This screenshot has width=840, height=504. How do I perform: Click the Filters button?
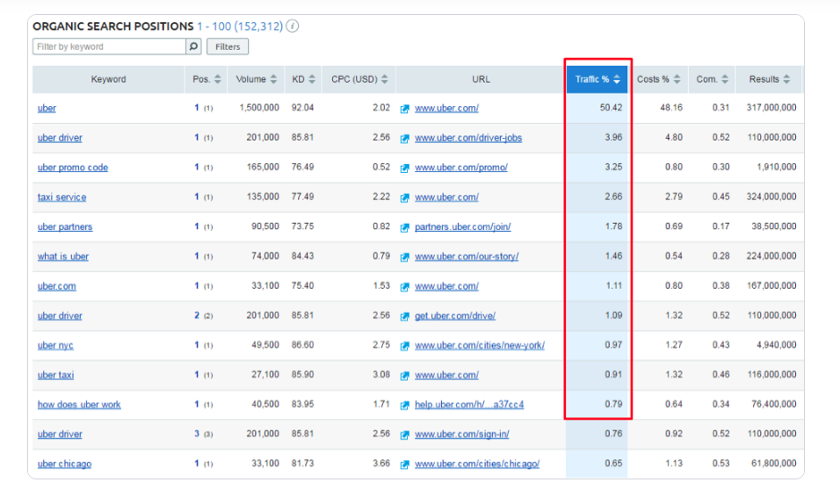[228, 47]
